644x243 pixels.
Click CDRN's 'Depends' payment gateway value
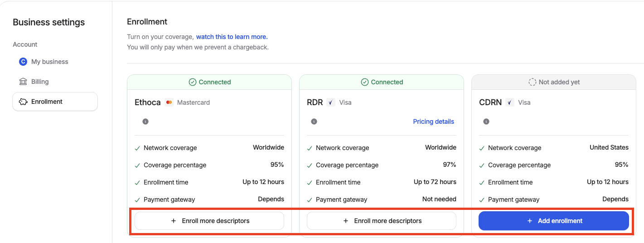click(615, 199)
